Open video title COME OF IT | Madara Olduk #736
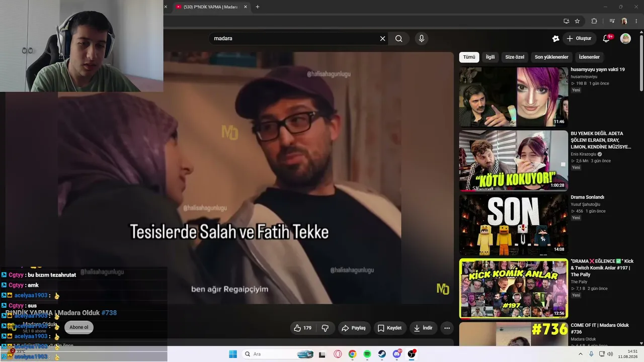The image size is (644, 362). [600, 329]
